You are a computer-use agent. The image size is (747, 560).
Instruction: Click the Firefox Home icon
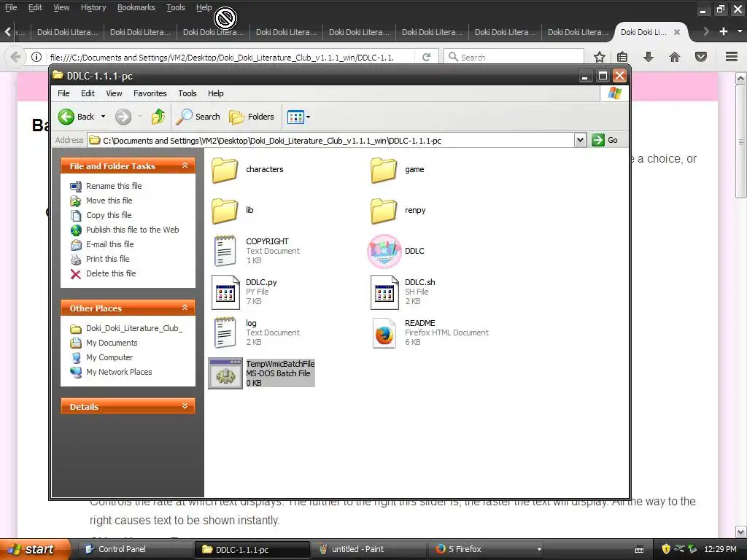tap(674, 57)
